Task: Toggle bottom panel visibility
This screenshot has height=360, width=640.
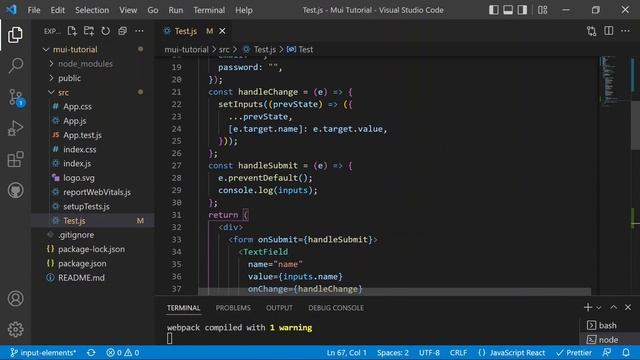Action: click(508, 10)
